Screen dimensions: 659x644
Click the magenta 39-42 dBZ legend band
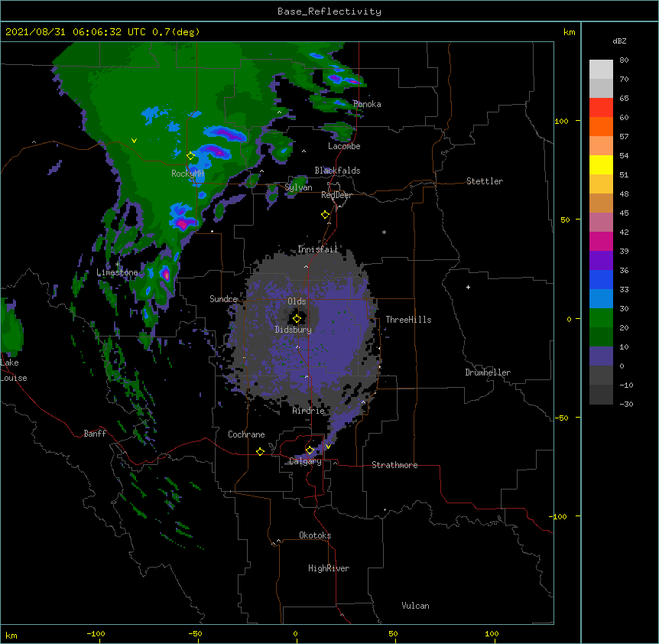click(x=601, y=241)
